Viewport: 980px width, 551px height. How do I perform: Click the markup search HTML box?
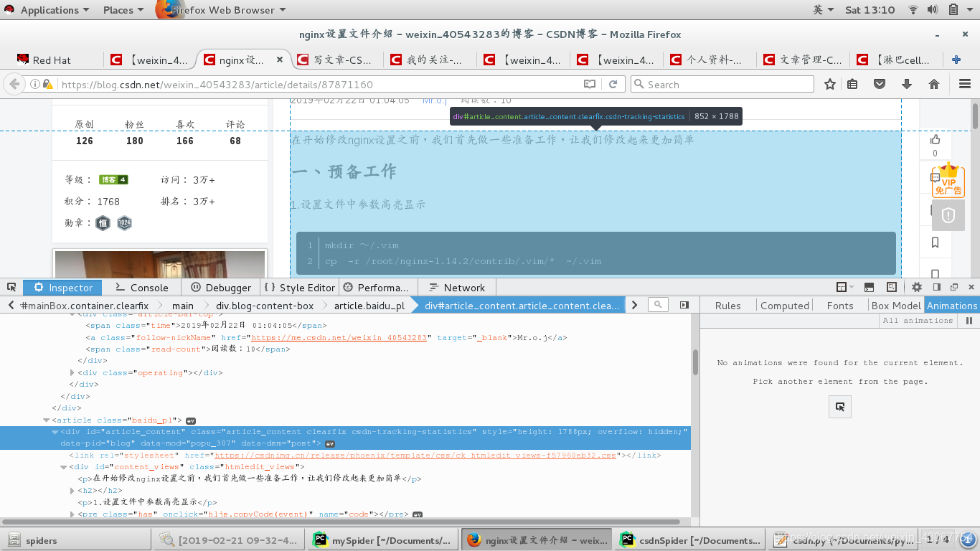tap(659, 305)
